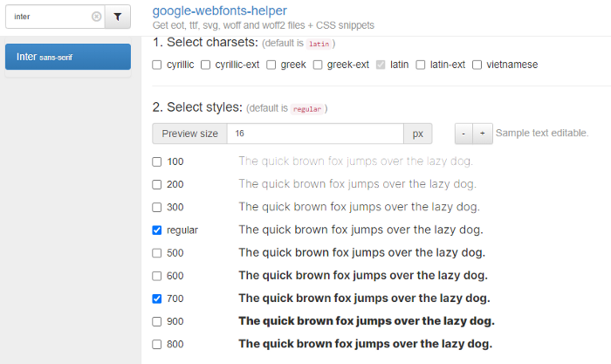Clear the font search field
Viewport: 611px width, 364px height.
pyautogui.click(x=96, y=17)
